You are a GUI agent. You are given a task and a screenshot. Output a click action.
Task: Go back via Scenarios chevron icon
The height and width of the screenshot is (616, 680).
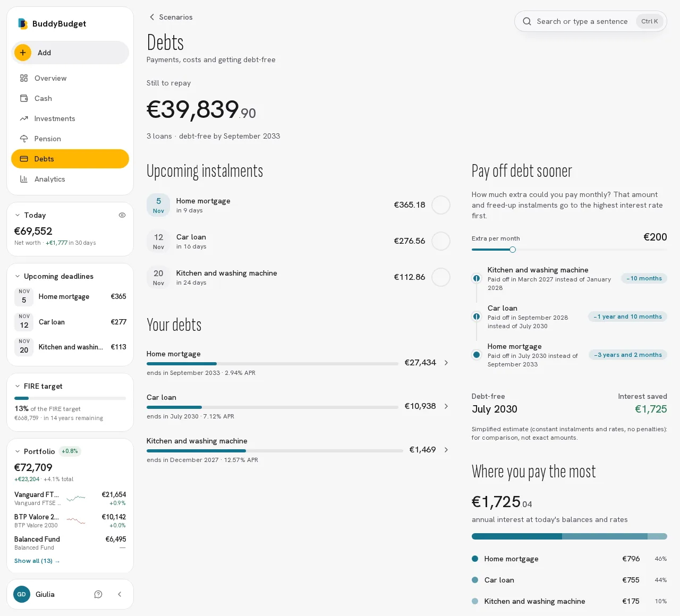tap(152, 17)
